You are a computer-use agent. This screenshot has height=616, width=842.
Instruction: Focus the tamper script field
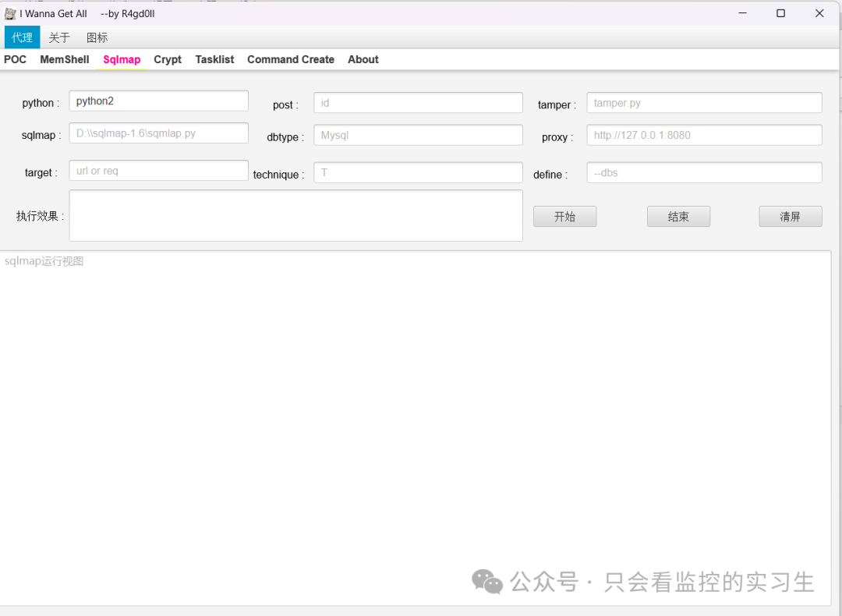pos(705,103)
